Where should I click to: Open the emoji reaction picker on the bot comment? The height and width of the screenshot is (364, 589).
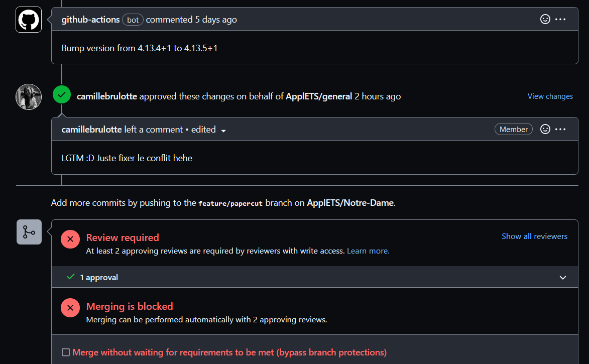[545, 19]
